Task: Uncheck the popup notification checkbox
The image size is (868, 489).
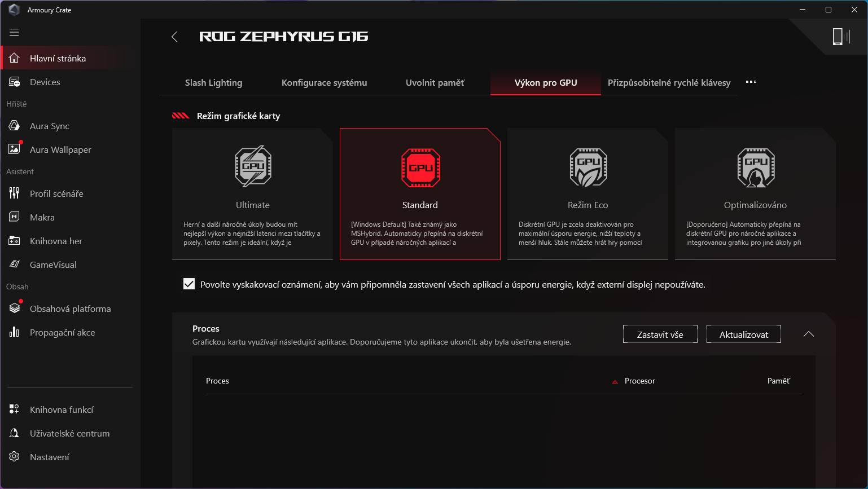Action: (x=189, y=284)
